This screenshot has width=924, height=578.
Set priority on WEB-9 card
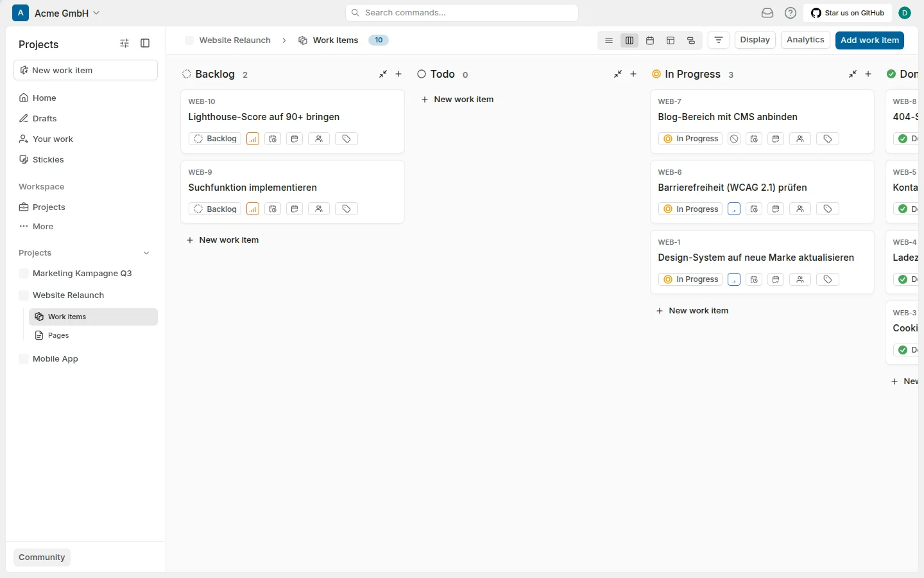[253, 209]
